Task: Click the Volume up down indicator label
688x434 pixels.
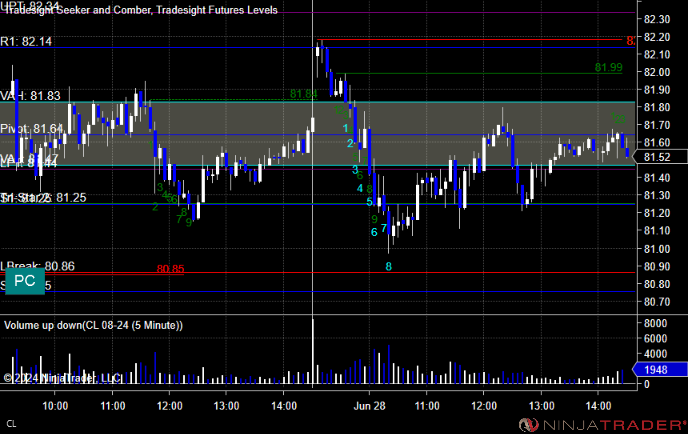Action: [x=93, y=325]
